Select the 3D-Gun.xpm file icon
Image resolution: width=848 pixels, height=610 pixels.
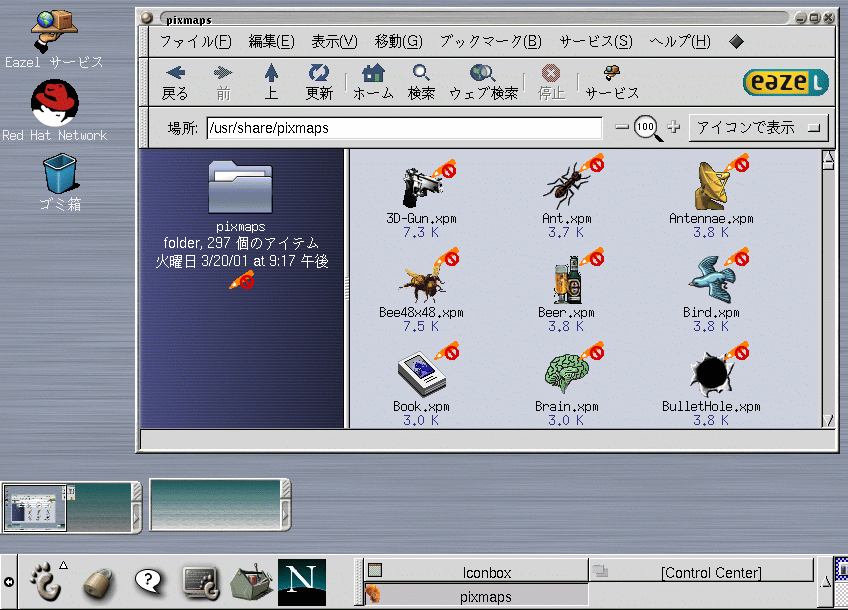point(423,187)
